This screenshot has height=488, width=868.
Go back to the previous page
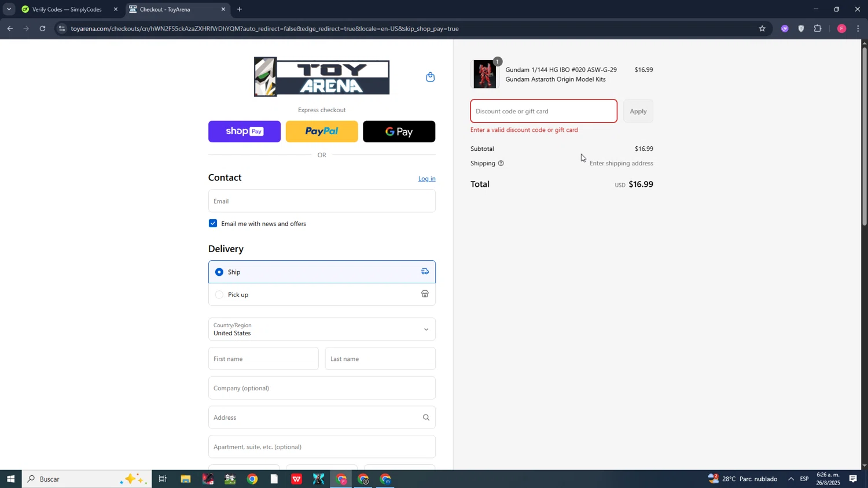pyautogui.click(x=10, y=28)
